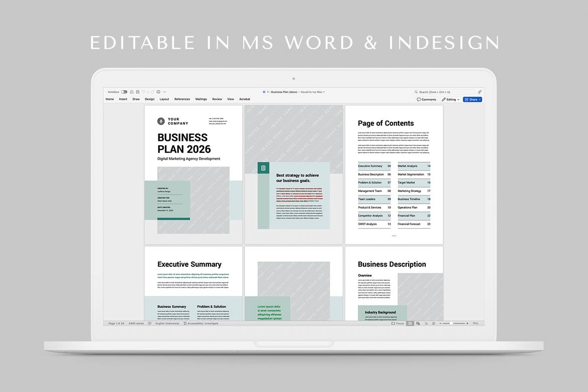The image size is (588, 392).
Task: Click the Undo arrow icon
Action: (143, 92)
